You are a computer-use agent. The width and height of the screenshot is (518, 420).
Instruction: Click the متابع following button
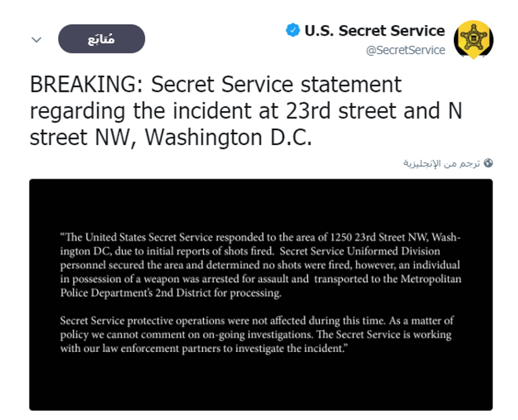[x=102, y=39]
